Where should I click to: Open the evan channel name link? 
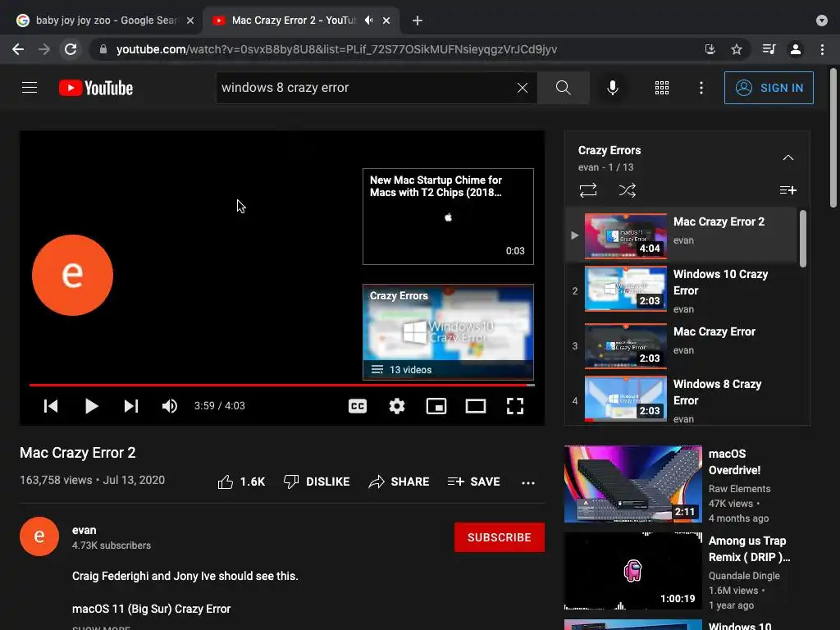click(x=84, y=531)
